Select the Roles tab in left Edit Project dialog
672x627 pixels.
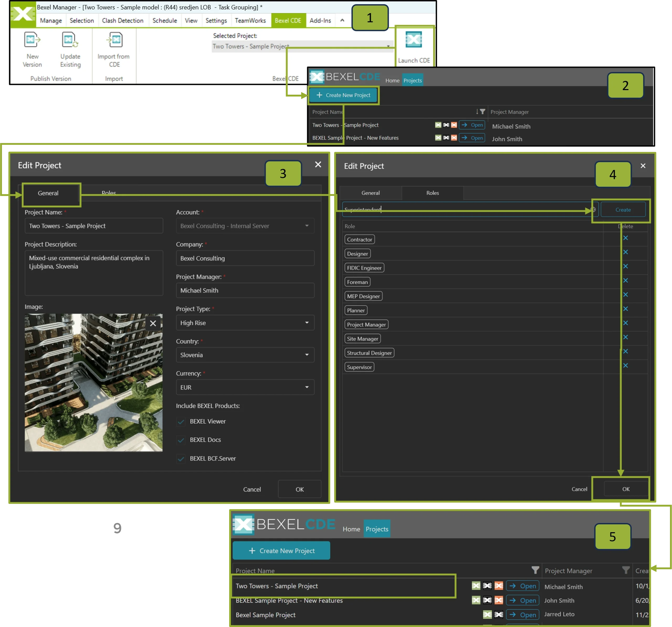(108, 193)
